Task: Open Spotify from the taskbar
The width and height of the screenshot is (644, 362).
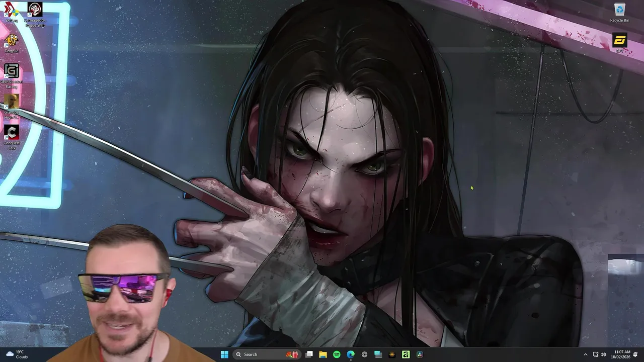Action: (337, 354)
